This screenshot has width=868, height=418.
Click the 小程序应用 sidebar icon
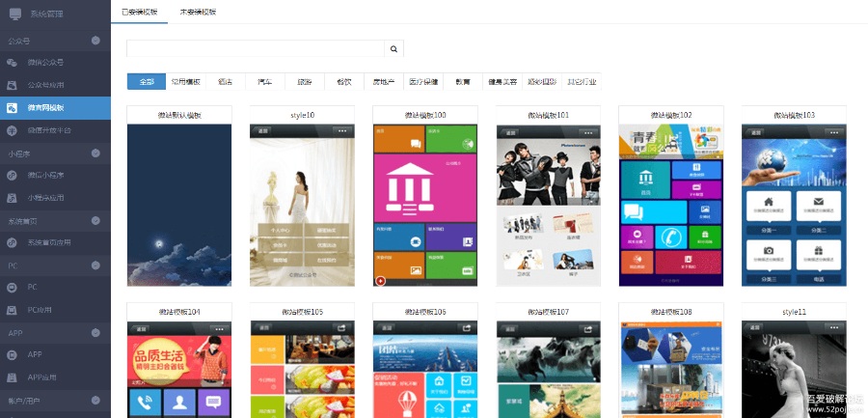point(12,198)
